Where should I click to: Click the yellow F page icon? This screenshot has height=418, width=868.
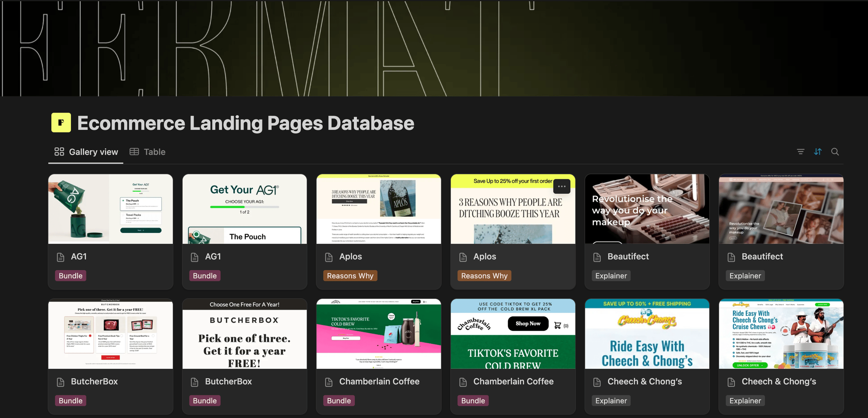click(x=61, y=123)
